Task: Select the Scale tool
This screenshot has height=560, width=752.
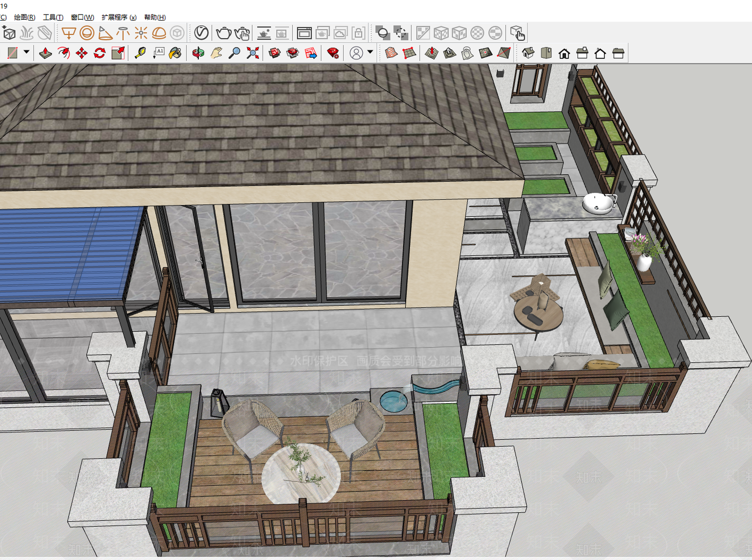Action: click(x=118, y=53)
